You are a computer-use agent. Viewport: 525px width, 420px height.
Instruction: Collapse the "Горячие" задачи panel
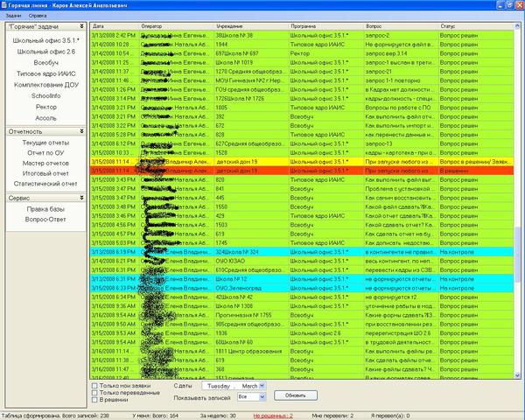point(81,28)
